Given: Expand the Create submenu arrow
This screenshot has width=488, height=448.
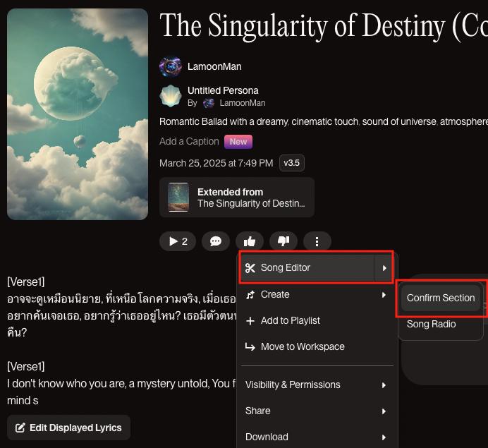Looking at the screenshot, I should (x=384, y=295).
